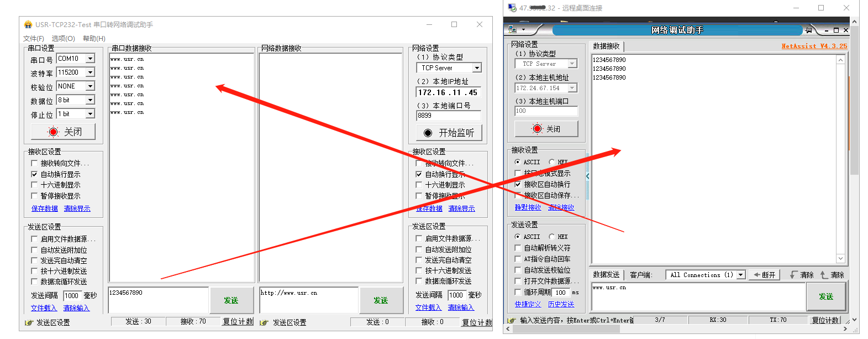Open the 选项(O) menu in USR-TCP232-Test
This screenshot has width=868, height=339.
click(x=63, y=38)
